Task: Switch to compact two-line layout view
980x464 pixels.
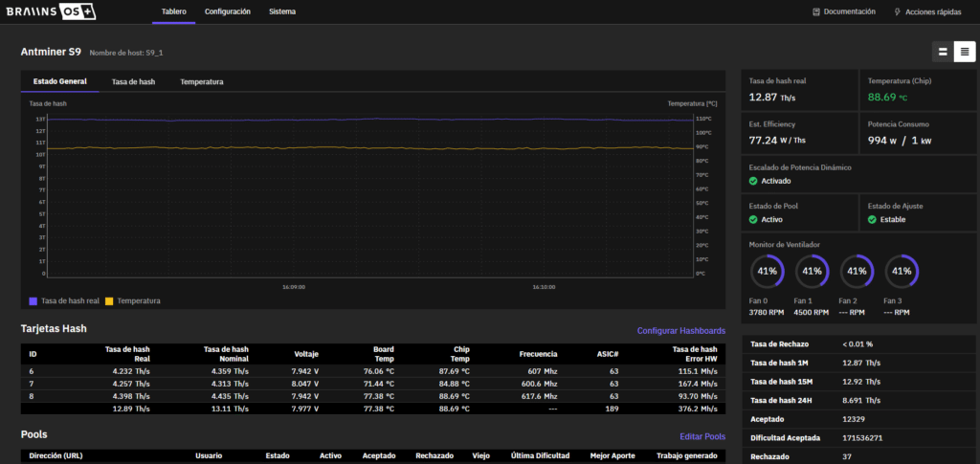Action: click(x=943, y=52)
